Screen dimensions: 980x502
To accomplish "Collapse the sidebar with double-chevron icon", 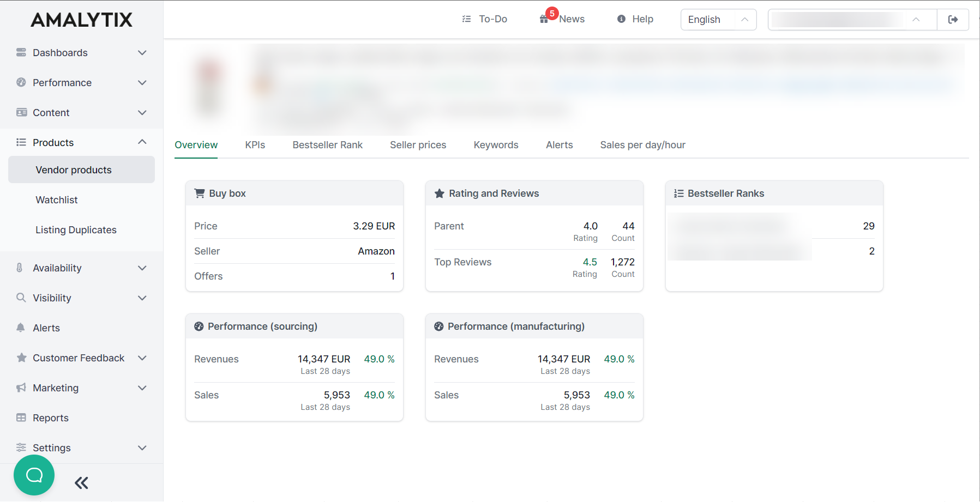I will (81, 483).
